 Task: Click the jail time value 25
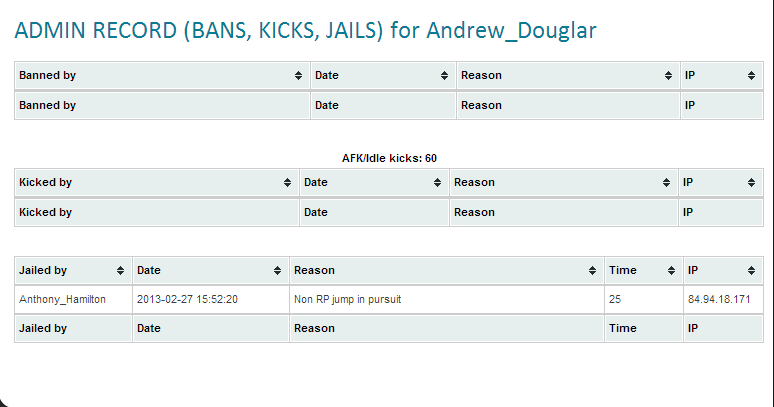pyautogui.click(x=616, y=299)
